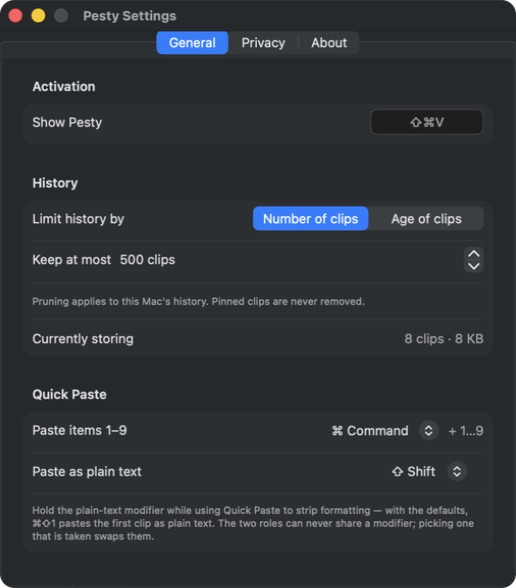Click the Show Pesty shortcut recorder field
Viewport: 516px width, 588px height.
click(427, 122)
